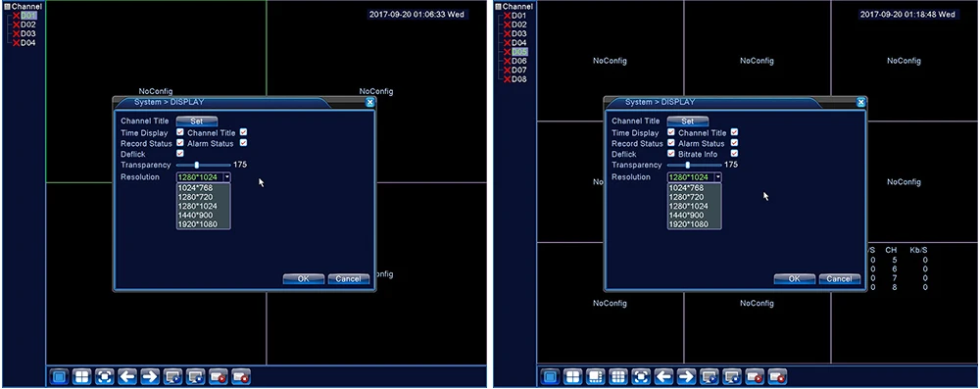
Task: Click Set button in left dialog
Action: coord(197,122)
